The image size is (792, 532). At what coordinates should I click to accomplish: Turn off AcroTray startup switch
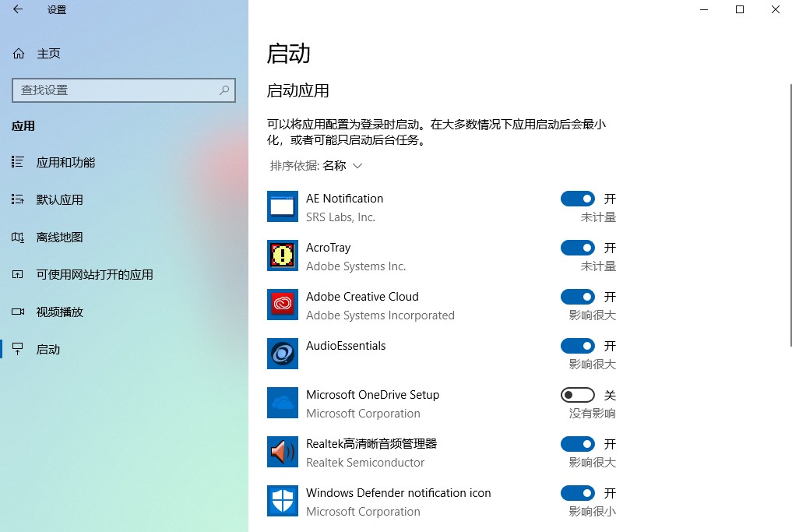click(x=577, y=248)
